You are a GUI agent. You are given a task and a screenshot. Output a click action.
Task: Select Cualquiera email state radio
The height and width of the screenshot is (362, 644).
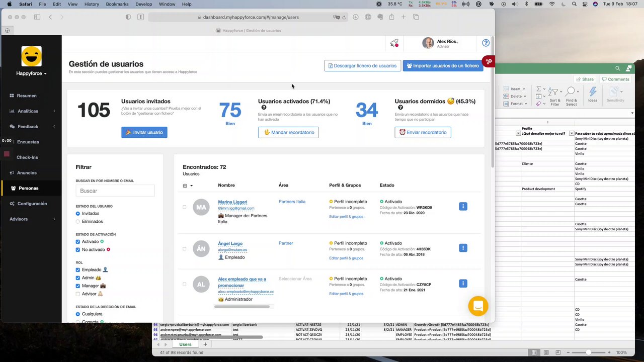point(78,314)
